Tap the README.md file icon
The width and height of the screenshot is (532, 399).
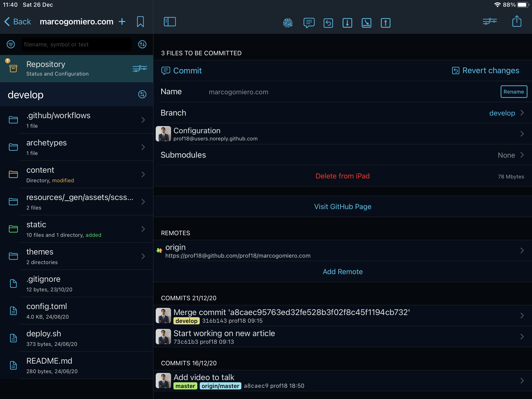13,365
